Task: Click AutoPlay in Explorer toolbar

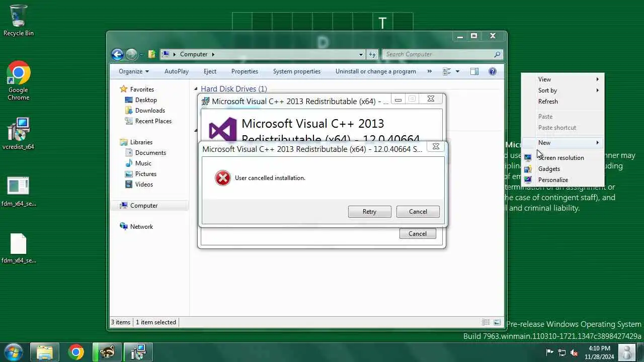Action: [x=176, y=71]
